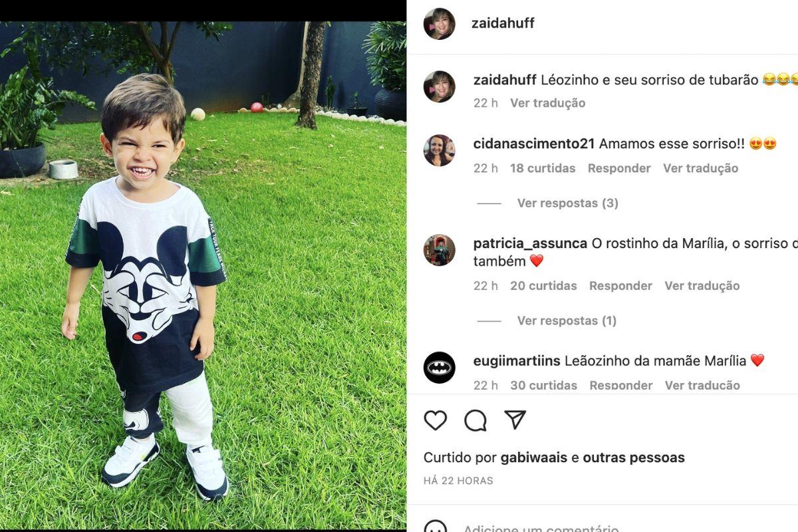Reply to cidanascimento21 comment
This screenshot has width=798, height=532.
[619, 168]
